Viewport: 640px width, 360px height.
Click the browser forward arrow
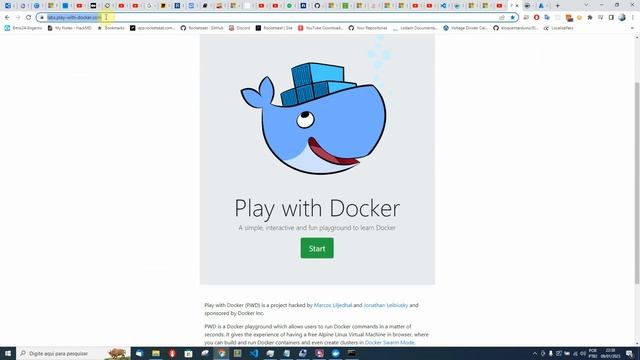(18, 18)
